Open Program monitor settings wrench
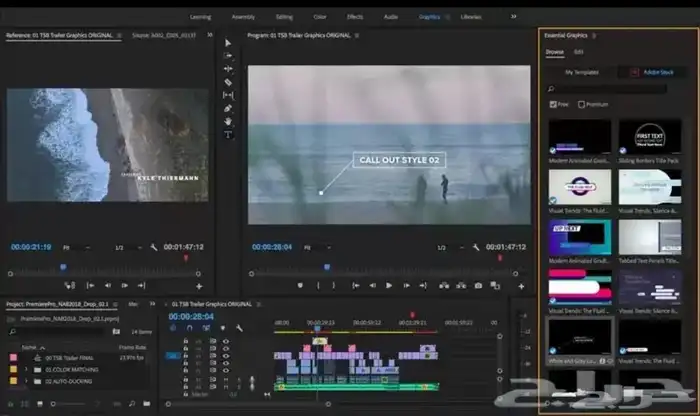This screenshot has width=700, height=416. tap(476, 247)
